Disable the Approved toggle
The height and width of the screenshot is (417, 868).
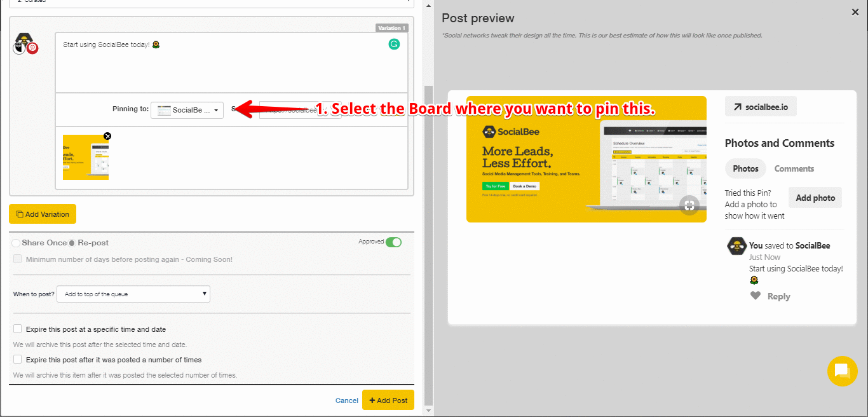tap(393, 242)
